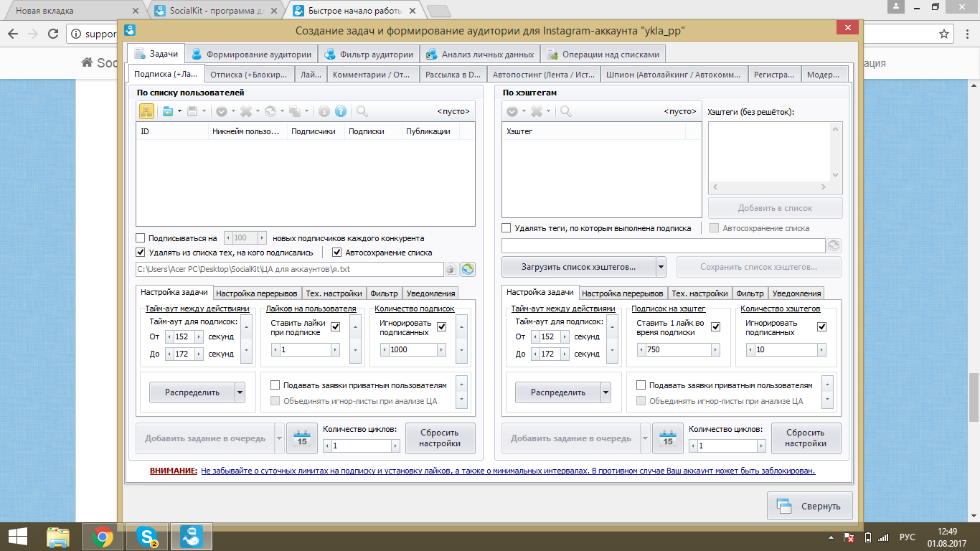Enable 'Подавать заявки приватным пользователям' in user list panel
Image resolution: width=980 pixels, height=551 pixels.
tap(275, 385)
